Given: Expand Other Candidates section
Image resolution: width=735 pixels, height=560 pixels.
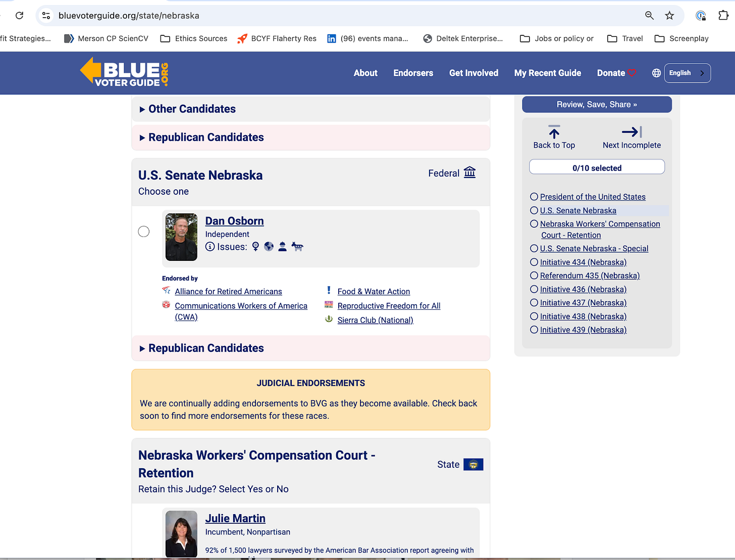Looking at the screenshot, I should (x=310, y=109).
